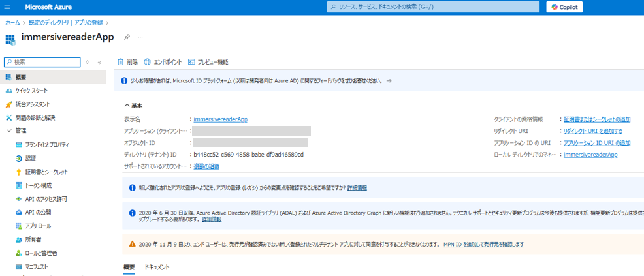This screenshot has height=276, width=644.
Task: Click immersivereaderApp display name link
Action: (221, 119)
